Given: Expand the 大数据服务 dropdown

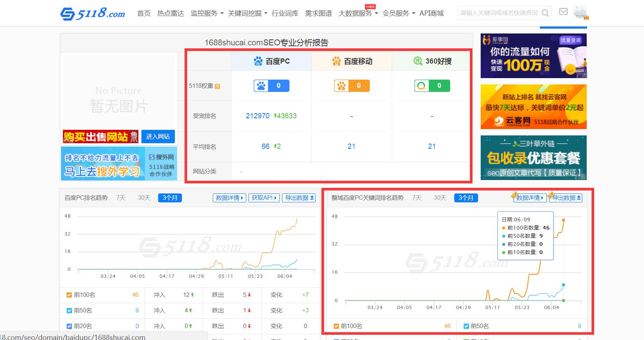Looking at the screenshot, I should (x=355, y=13).
